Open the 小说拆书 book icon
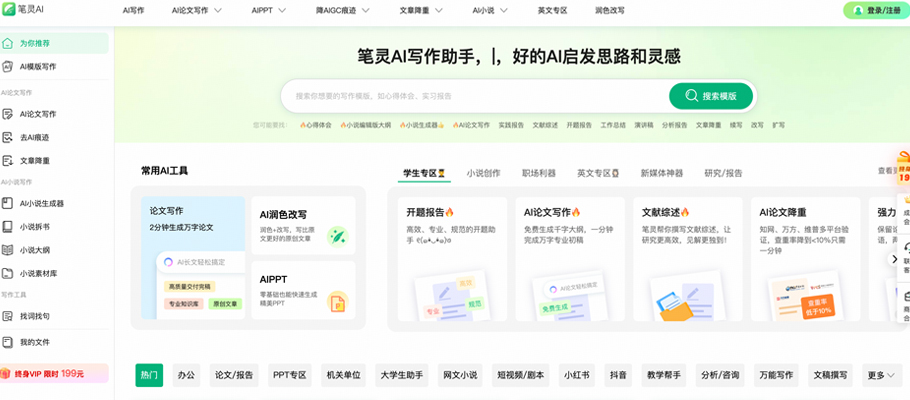The height and width of the screenshot is (400, 910). (8, 226)
